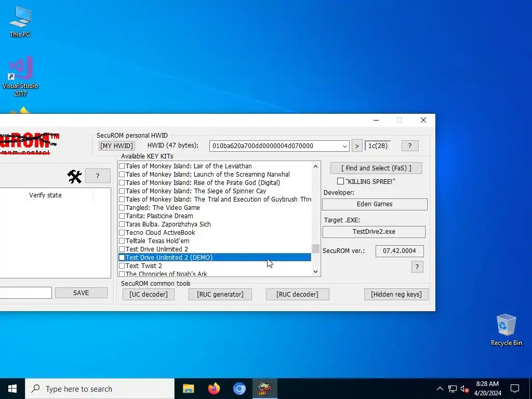The height and width of the screenshot is (399, 532).
Task: Select Taras Bulba. Zaporizhzhya Sich entry
Action: coord(168,224)
